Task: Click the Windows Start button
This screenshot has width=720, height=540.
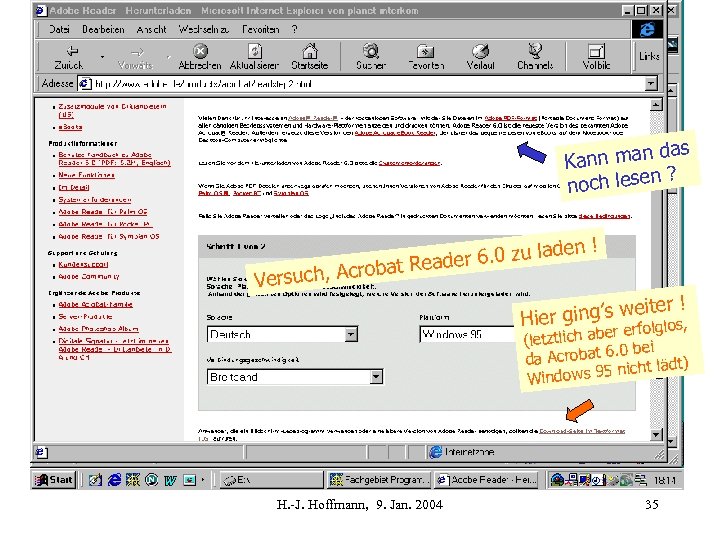Action: (x=53, y=480)
